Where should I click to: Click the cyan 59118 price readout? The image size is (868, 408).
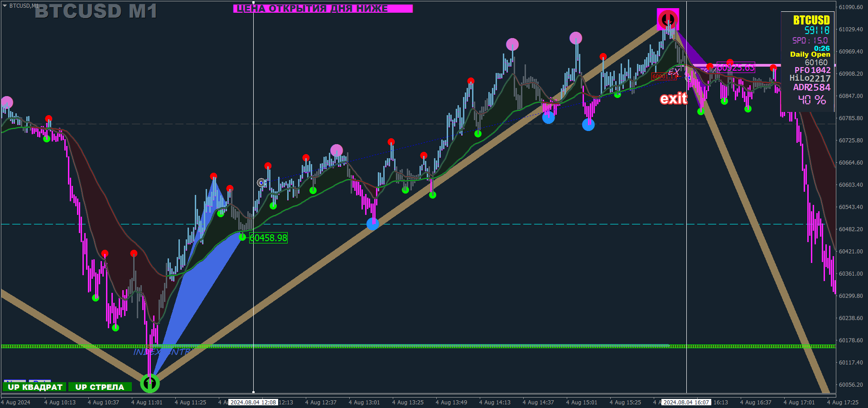pyautogui.click(x=817, y=30)
